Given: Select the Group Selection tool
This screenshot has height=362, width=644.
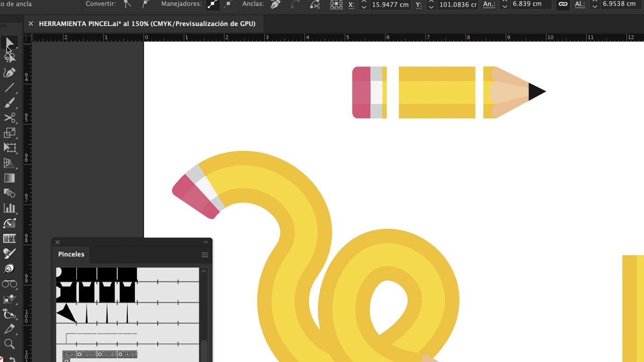Looking at the screenshot, I should pos(9,58).
